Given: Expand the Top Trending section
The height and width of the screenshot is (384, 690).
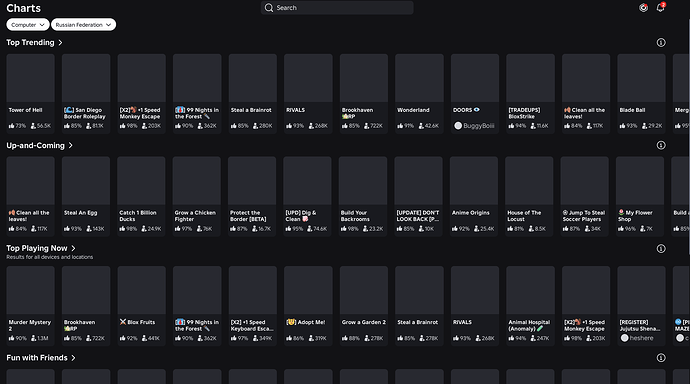Looking at the screenshot, I should coord(34,43).
